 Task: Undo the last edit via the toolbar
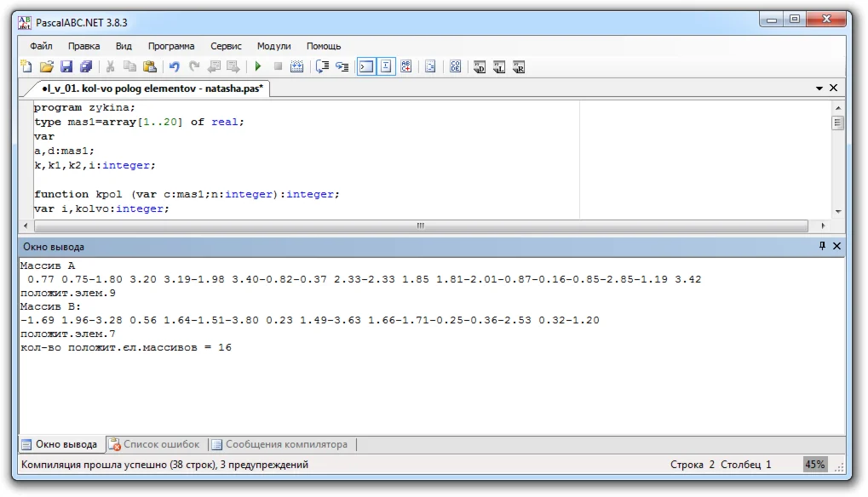pyautogui.click(x=175, y=66)
